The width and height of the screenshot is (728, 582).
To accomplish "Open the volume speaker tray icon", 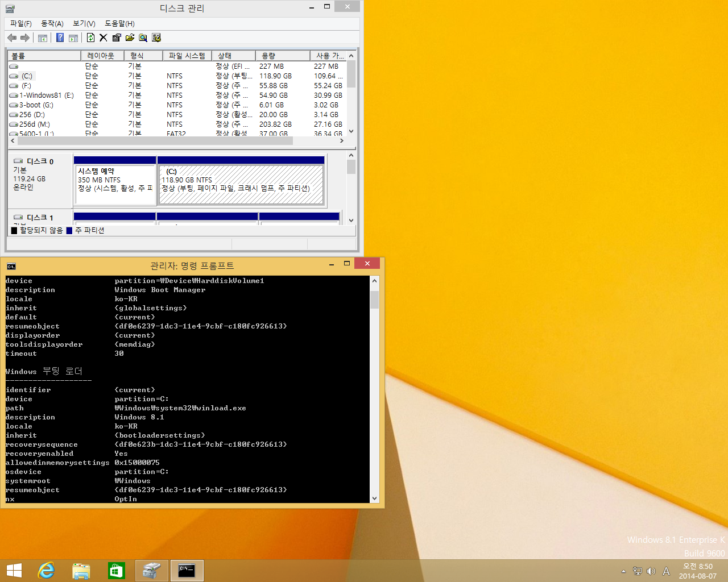I will [x=651, y=571].
